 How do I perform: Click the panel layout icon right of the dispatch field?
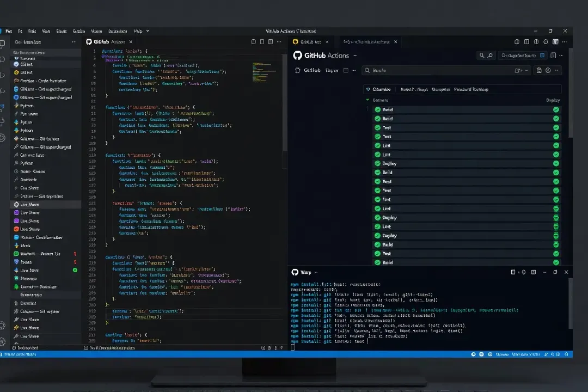(x=553, y=56)
